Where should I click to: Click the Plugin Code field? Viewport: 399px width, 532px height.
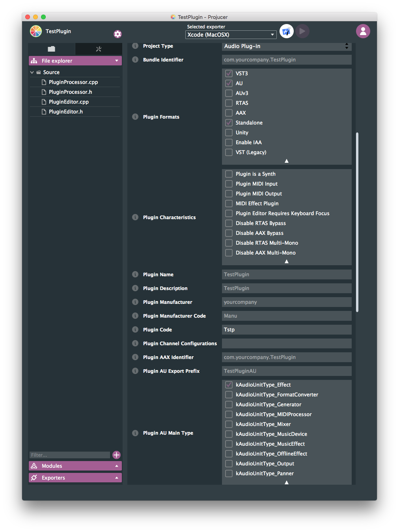287,329
